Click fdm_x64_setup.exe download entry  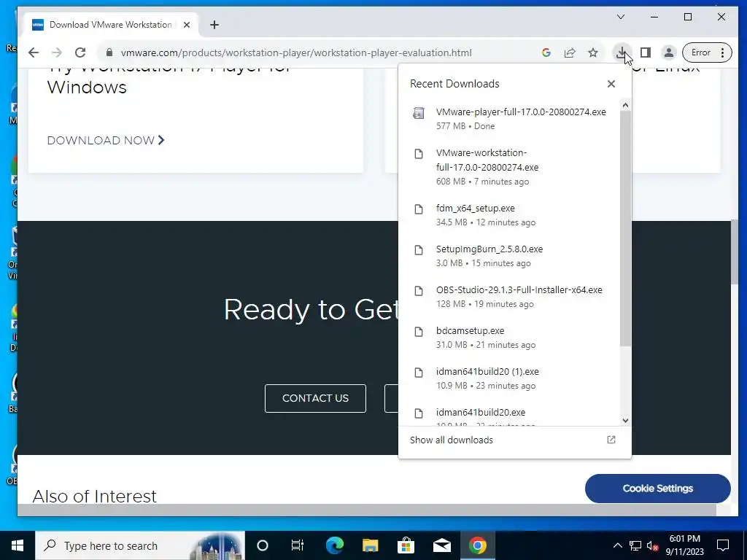510,215
